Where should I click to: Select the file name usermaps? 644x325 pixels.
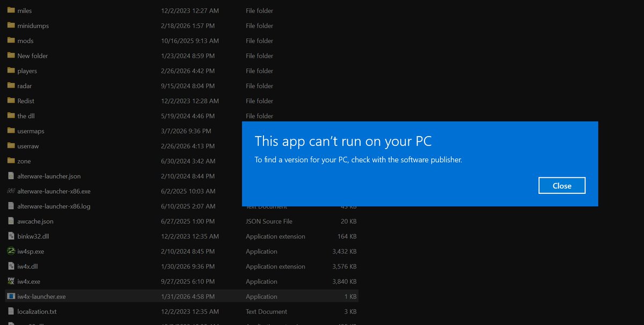[x=31, y=131]
